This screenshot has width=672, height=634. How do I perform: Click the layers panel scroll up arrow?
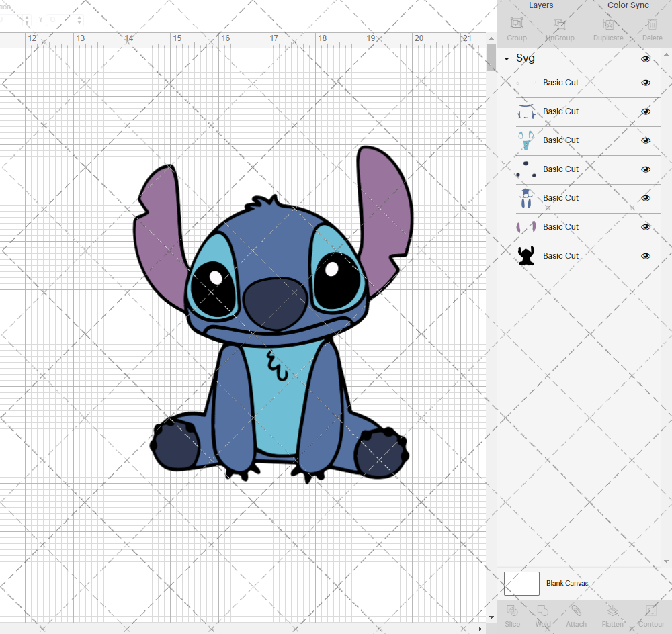(x=665, y=55)
